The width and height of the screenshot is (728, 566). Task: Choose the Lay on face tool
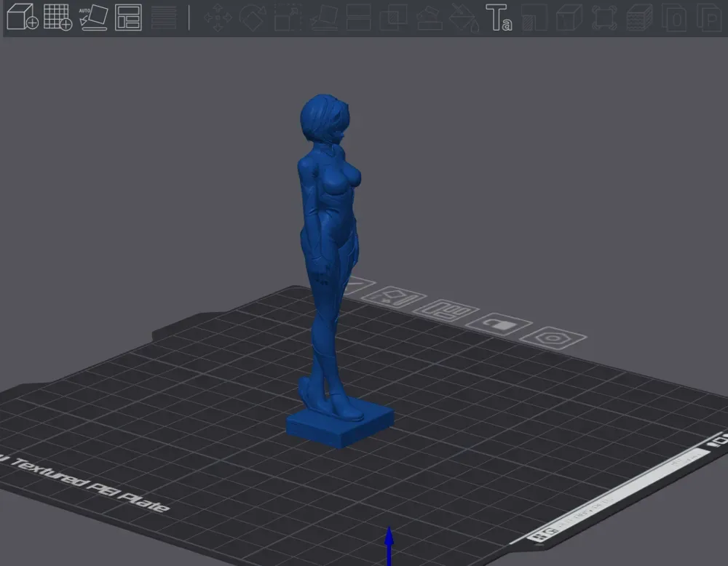tap(324, 17)
